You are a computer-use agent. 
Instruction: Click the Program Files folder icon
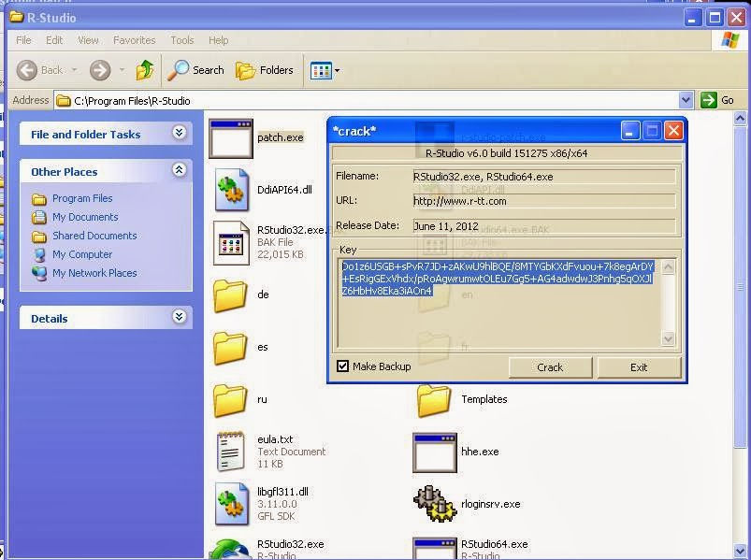pos(38,198)
